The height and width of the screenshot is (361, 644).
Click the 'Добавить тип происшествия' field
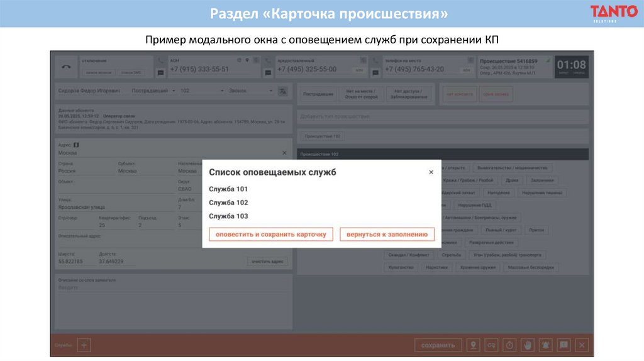tap(442, 116)
